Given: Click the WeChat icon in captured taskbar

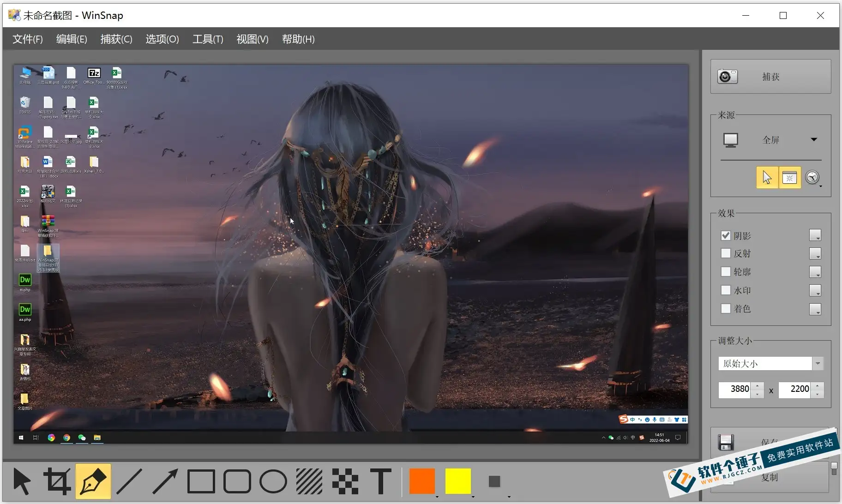Looking at the screenshot, I should (82, 438).
